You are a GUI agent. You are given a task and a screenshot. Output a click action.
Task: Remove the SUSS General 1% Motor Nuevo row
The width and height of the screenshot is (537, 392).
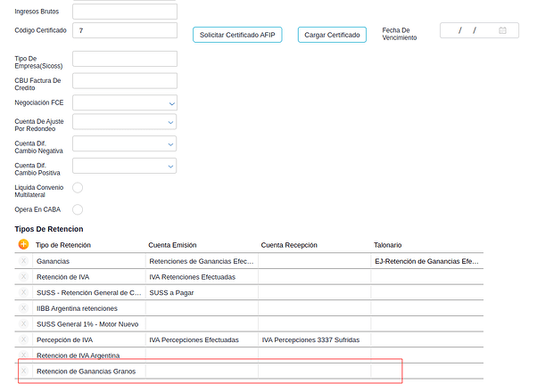tap(24, 323)
